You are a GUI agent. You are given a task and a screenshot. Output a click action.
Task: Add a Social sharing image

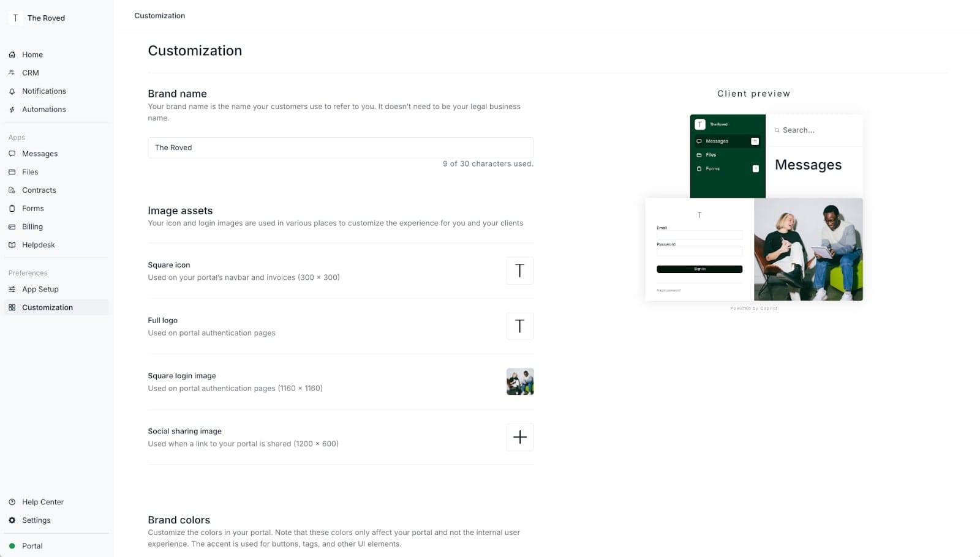point(519,437)
